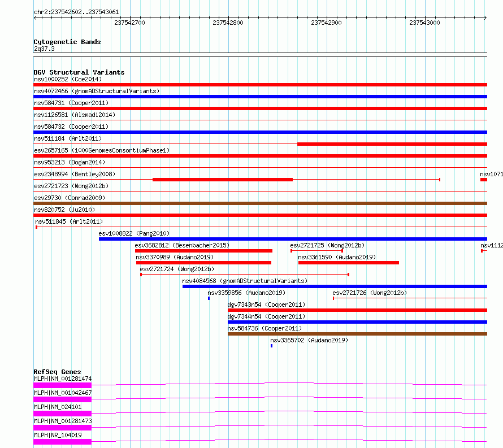Select the esv3682812 red variant bar
The image size is (503, 448).
(203, 251)
